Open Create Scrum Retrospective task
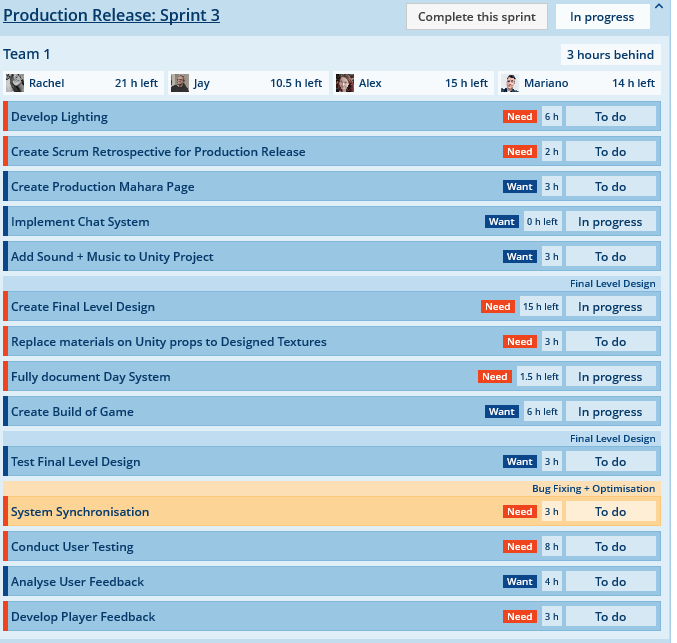Image resolution: width=677 pixels, height=643 pixels. point(158,152)
